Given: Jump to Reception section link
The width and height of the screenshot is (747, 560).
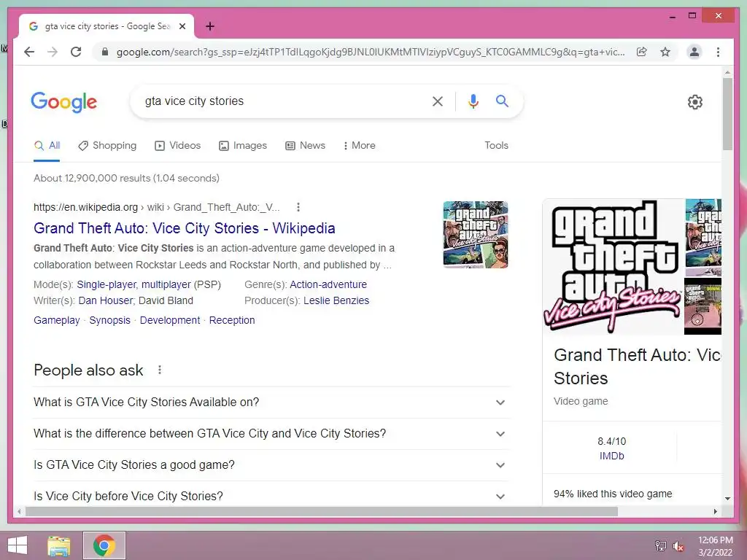Looking at the screenshot, I should 232,321.
